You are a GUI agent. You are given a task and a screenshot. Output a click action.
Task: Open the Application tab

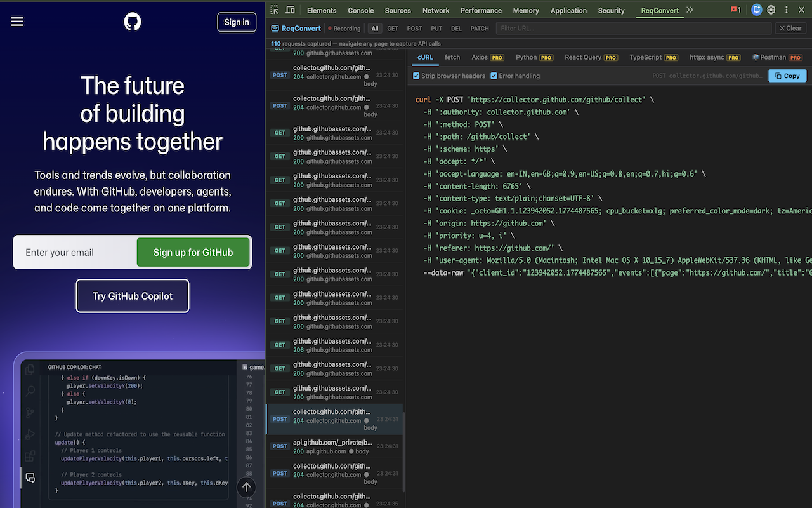coord(568,10)
